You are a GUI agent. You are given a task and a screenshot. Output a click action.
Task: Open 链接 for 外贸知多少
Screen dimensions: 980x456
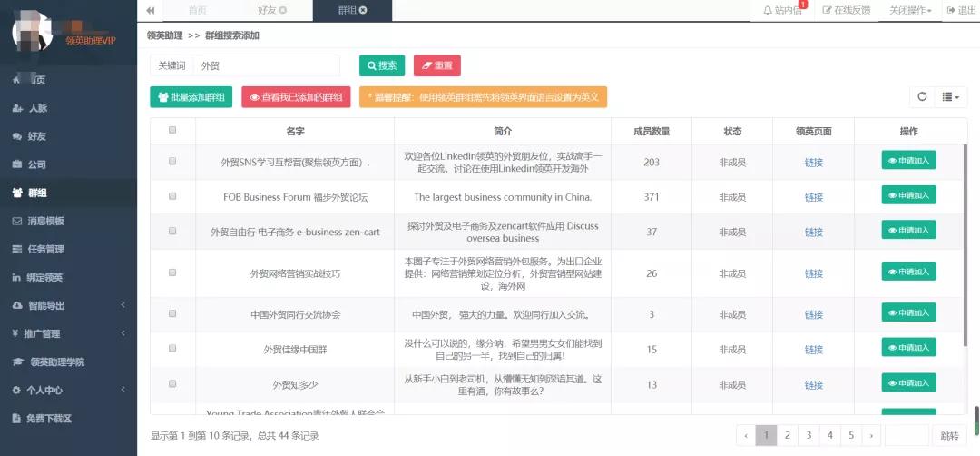point(814,384)
